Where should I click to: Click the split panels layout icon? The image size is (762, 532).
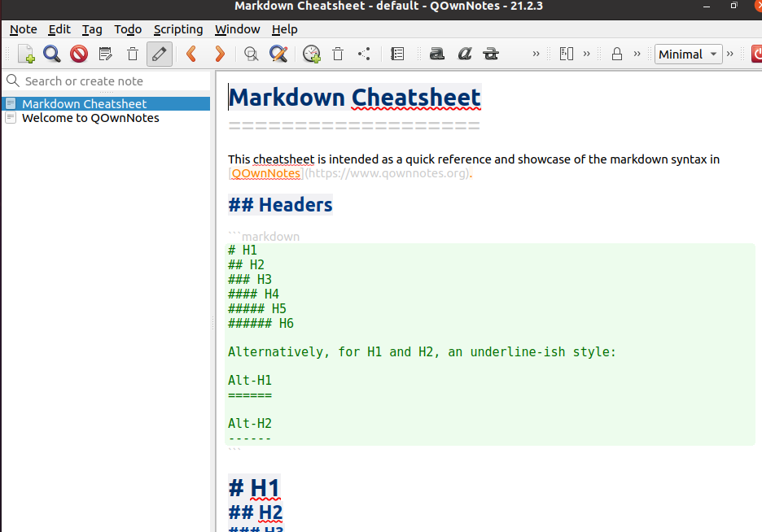point(567,54)
